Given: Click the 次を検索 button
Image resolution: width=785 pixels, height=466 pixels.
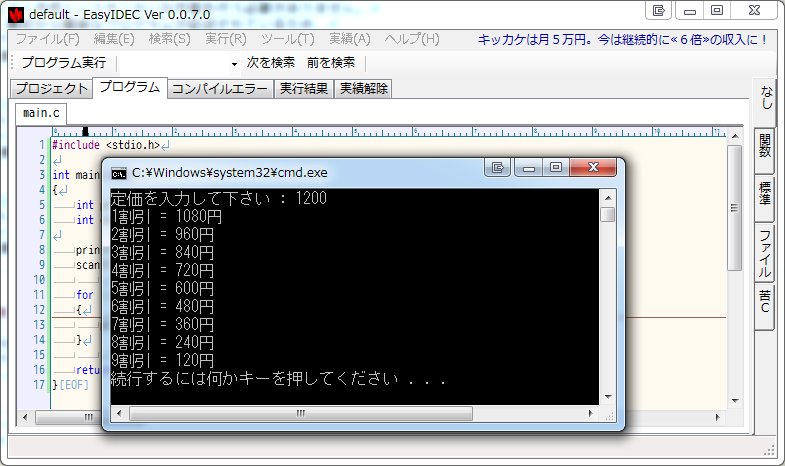Looking at the screenshot, I should click(x=271, y=63).
